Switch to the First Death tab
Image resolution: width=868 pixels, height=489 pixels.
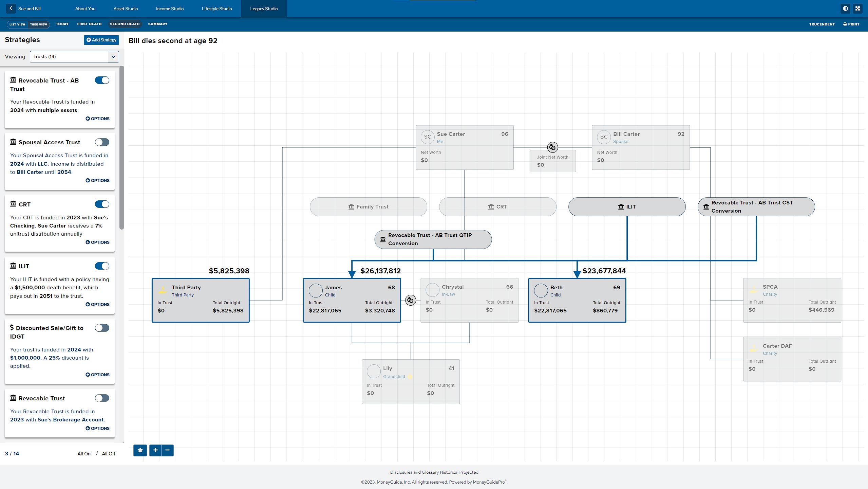[89, 24]
